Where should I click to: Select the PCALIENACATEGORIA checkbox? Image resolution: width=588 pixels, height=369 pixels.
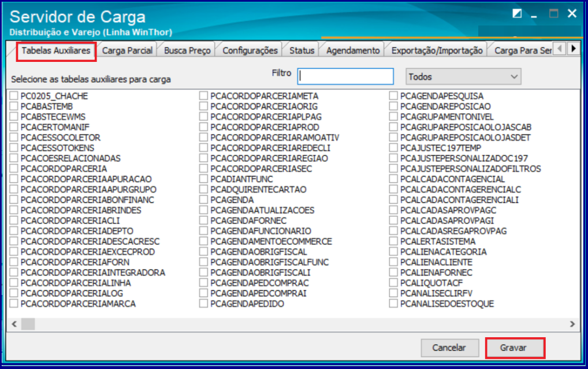(x=393, y=252)
